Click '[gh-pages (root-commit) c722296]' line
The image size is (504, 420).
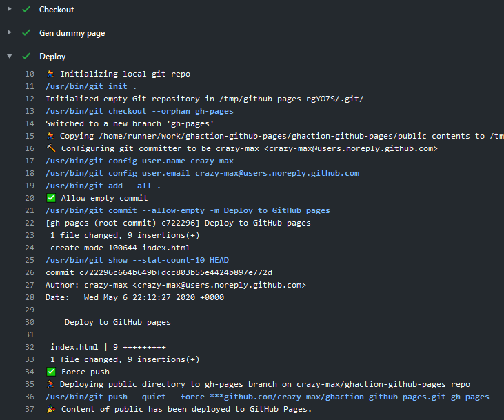178,223
